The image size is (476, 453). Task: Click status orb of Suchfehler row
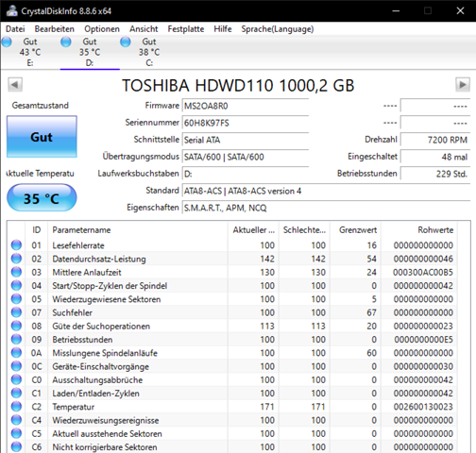[x=16, y=312]
